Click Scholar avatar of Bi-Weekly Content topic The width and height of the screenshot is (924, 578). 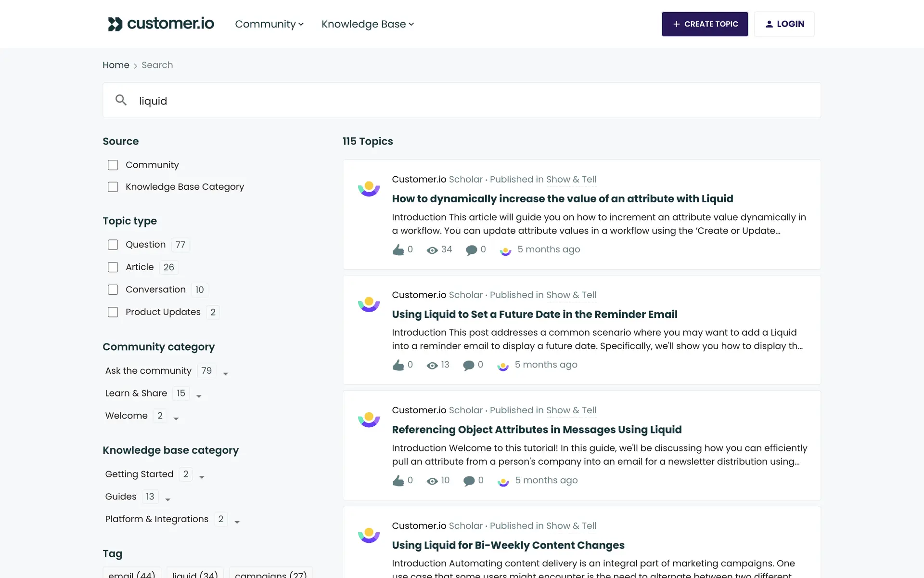click(369, 535)
